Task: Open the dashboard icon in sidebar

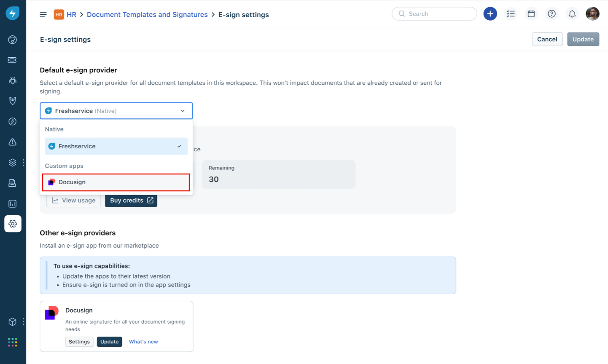Action: [13, 40]
